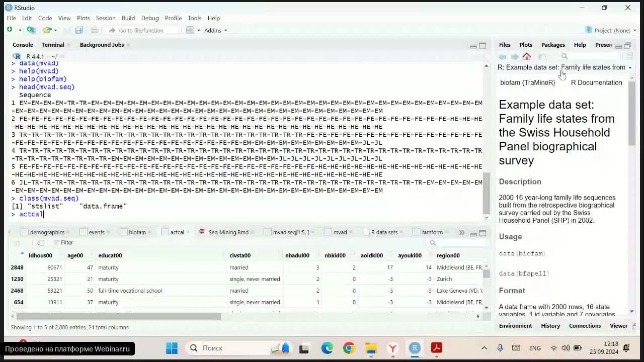644x362 pixels.
Task: Click the Workspace Panes grid icon
Action: click(x=190, y=30)
